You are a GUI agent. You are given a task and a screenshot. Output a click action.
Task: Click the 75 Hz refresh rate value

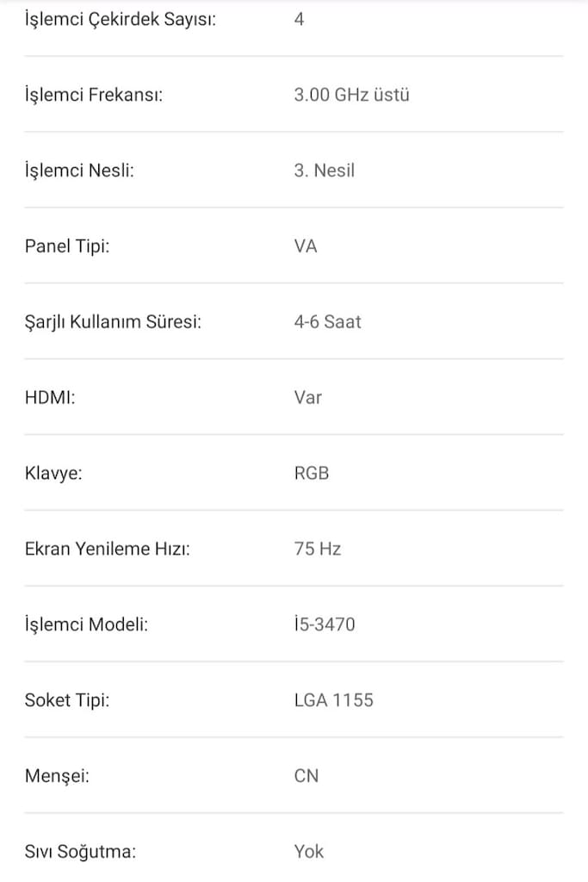318,549
